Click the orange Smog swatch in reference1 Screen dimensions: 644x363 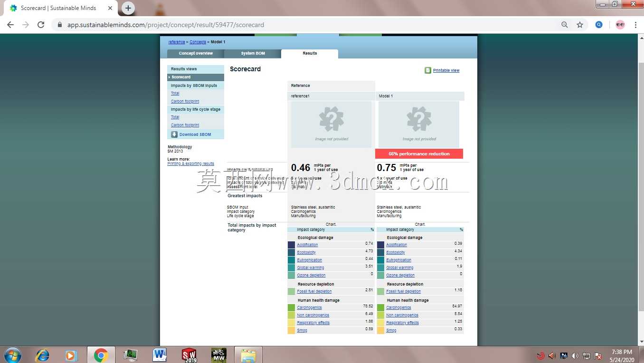(291, 331)
